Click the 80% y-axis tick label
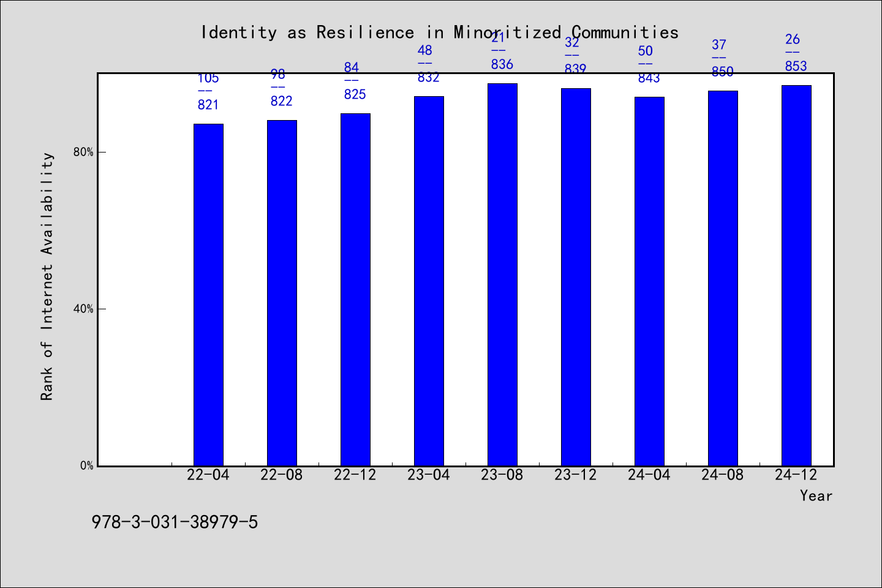 point(83,152)
